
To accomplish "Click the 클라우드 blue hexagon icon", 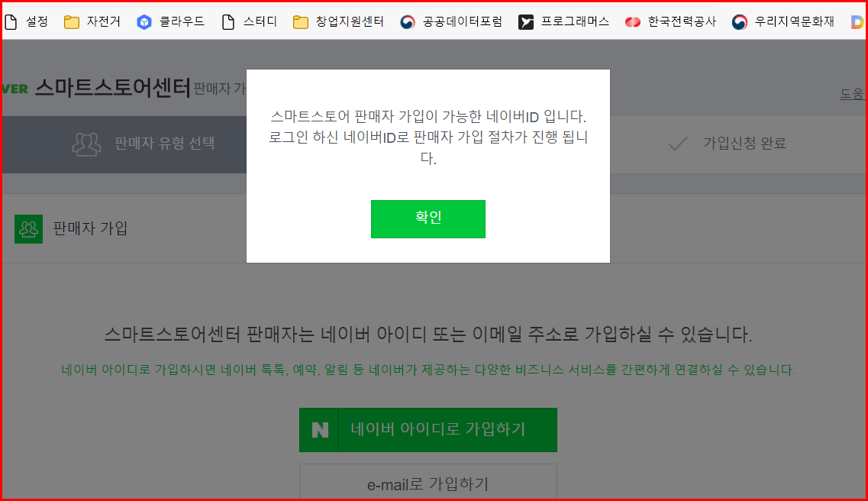I will [144, 22].
